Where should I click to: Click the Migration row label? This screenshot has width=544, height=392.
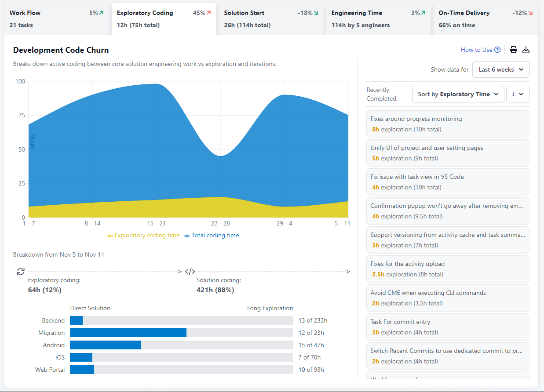point(51,333)
